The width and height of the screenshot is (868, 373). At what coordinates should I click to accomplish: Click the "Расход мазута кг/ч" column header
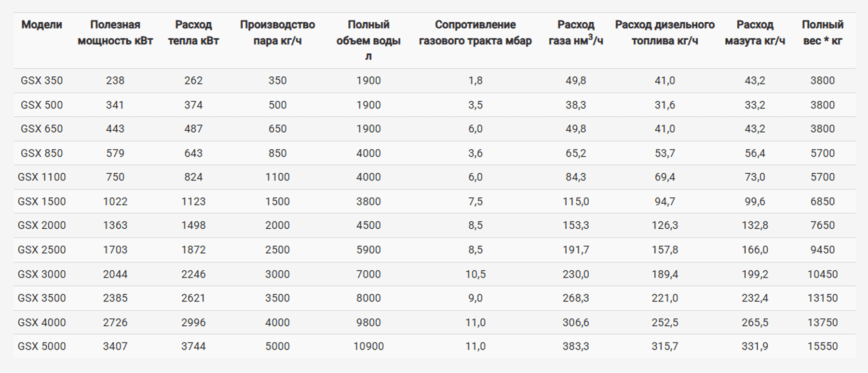pyautogui.click(x=755, y=32)
